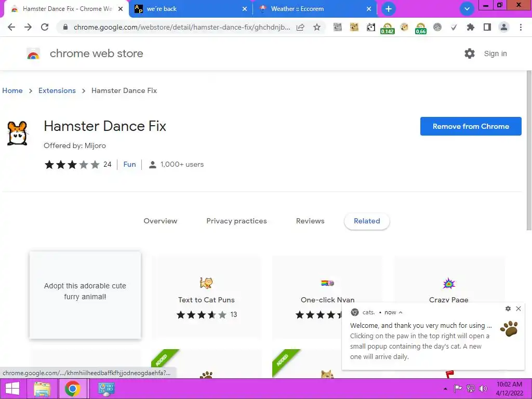Screen dimensions: 532x399
Task: Open the Extensions puzzle-piece menu
Action: pos(471,27)
